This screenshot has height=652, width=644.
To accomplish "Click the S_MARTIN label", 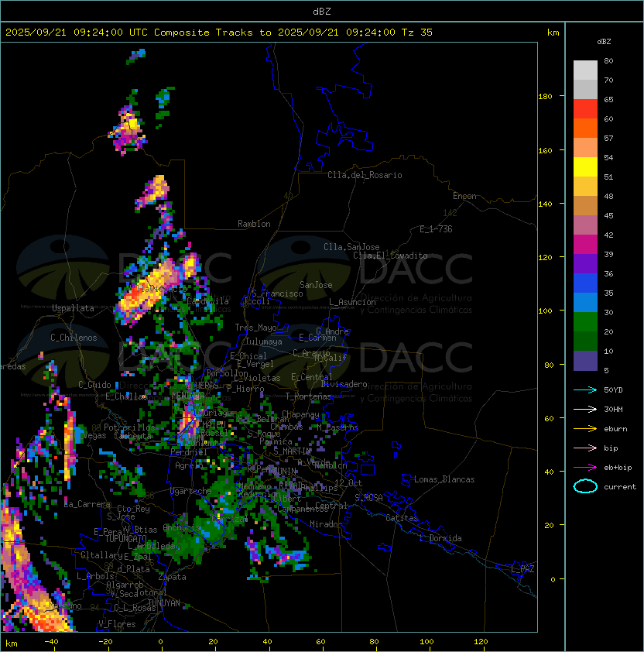I will point(293,451).
